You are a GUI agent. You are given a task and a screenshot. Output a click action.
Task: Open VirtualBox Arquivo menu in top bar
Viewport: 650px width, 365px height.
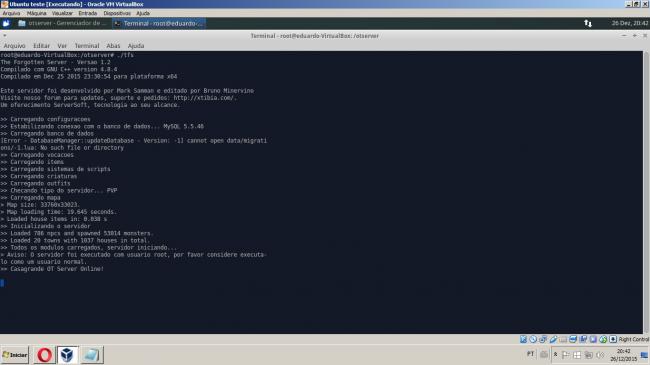11,13
